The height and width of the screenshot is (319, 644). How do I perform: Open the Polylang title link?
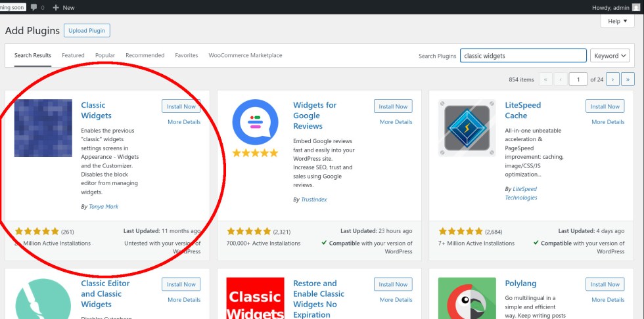click(x=520, y=284)
